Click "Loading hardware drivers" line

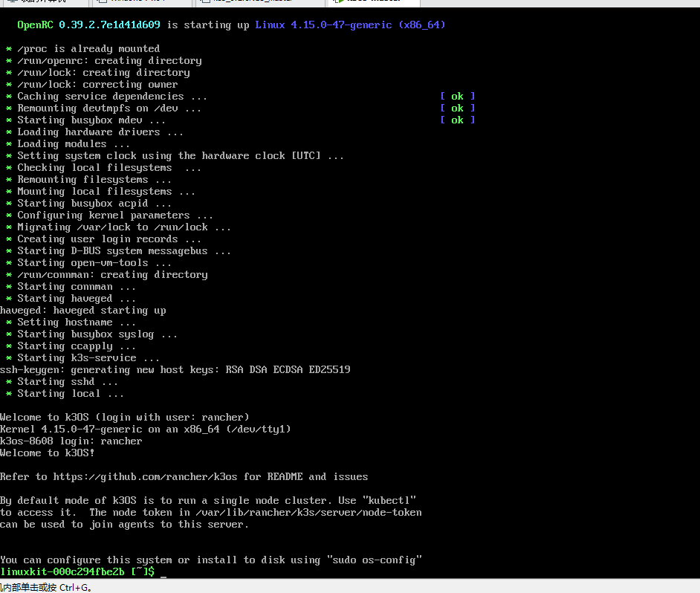point(94,132)
